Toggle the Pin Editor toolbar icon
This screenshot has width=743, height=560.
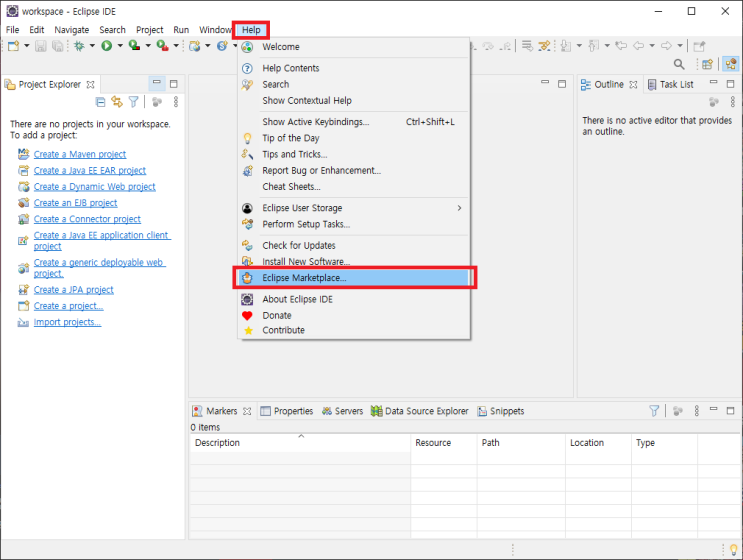tap(699, 46)
